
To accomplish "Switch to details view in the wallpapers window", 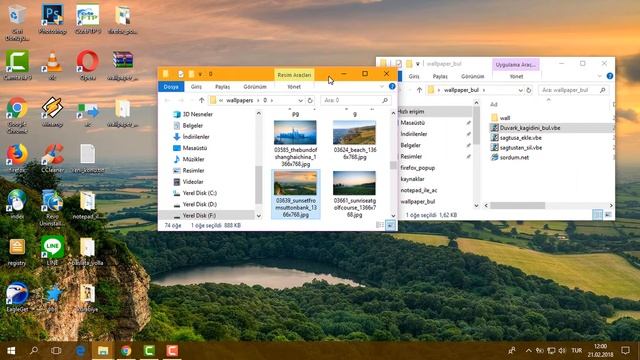I will [x=380, y=225].
